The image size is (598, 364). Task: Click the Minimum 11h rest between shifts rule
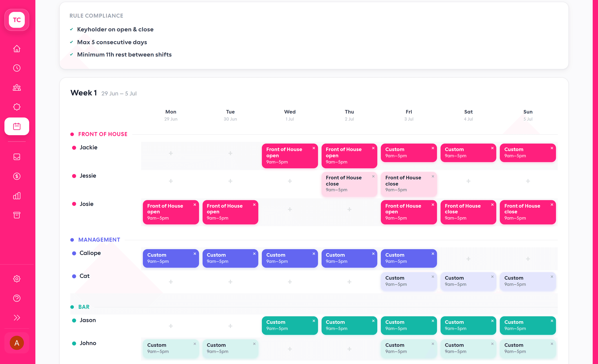pyautogui.click(x=124, y=55)
